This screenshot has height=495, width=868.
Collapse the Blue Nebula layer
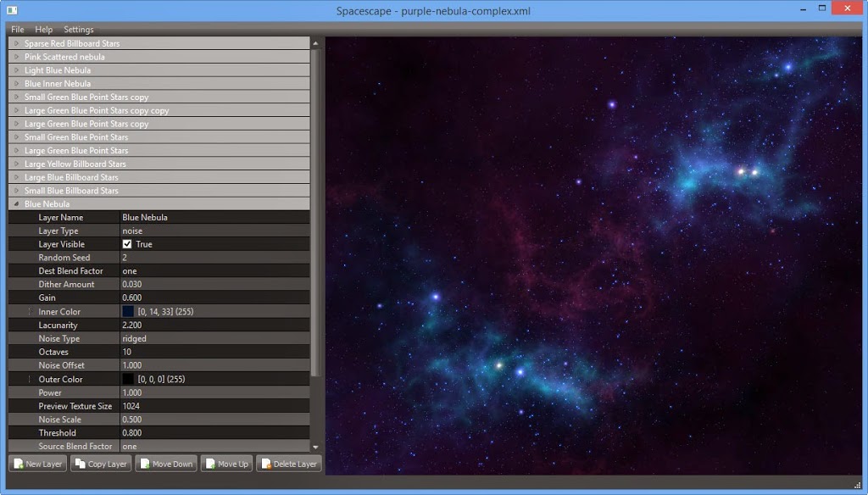click(16, 203)
